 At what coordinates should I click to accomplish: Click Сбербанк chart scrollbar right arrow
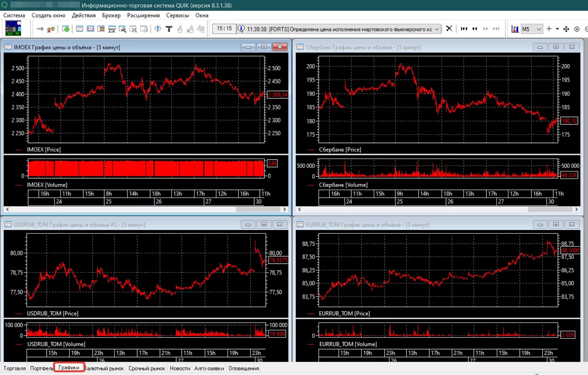click(576, 209)
